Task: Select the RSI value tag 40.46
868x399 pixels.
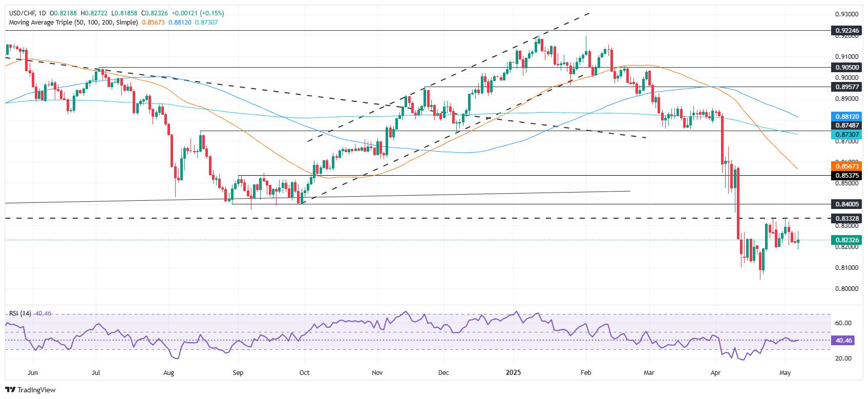Action: pyautogui.click(x=843, y=340)
